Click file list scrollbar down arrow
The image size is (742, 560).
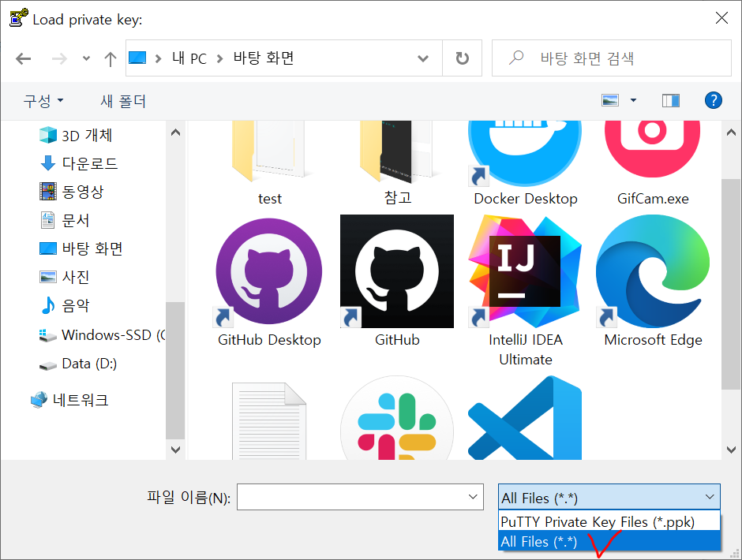(731, 450)
